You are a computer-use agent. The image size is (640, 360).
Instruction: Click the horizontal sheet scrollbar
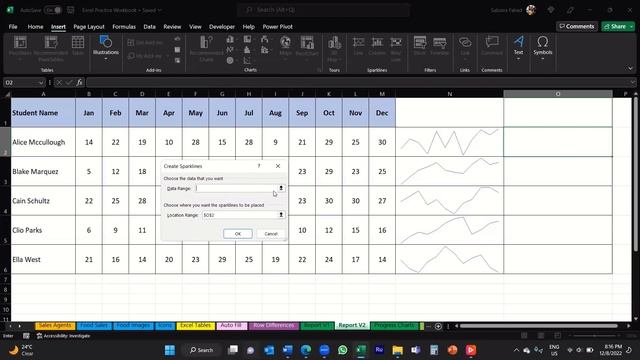[539, 326]
